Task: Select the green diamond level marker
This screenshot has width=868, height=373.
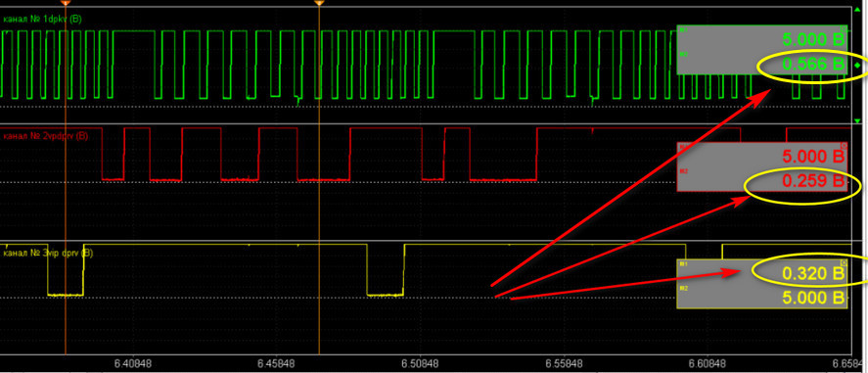Action: click(857, 66)
